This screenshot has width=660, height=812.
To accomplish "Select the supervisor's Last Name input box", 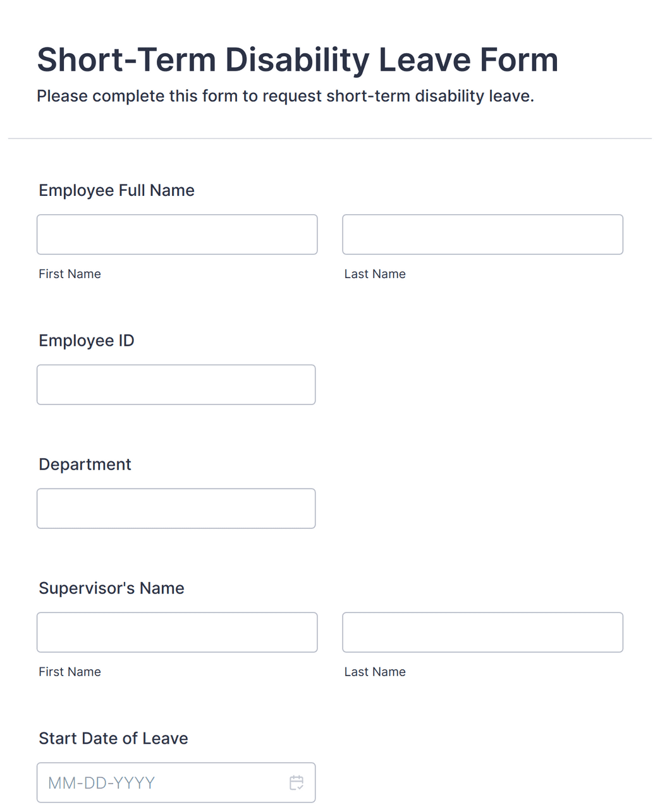I will (x=482, y=632).
